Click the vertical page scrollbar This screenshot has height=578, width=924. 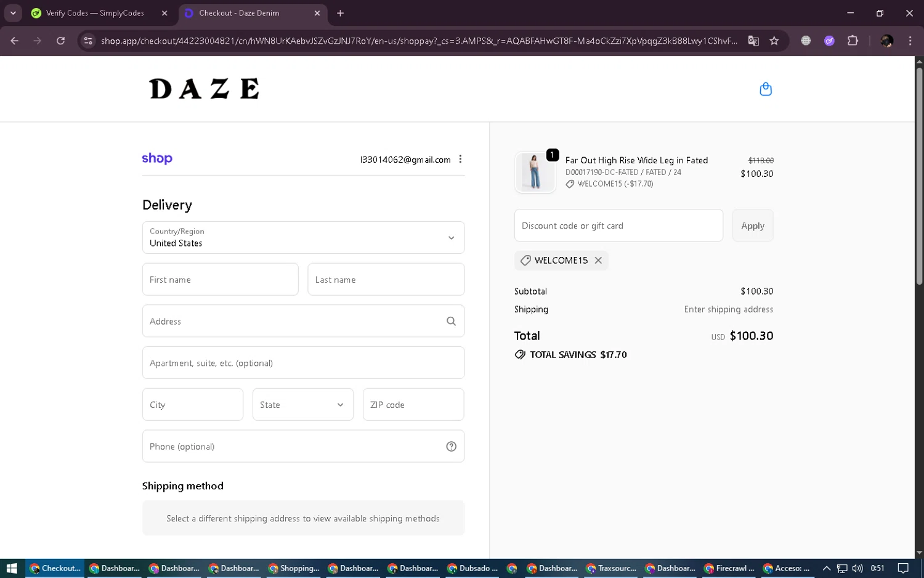[x=919, y=176]
